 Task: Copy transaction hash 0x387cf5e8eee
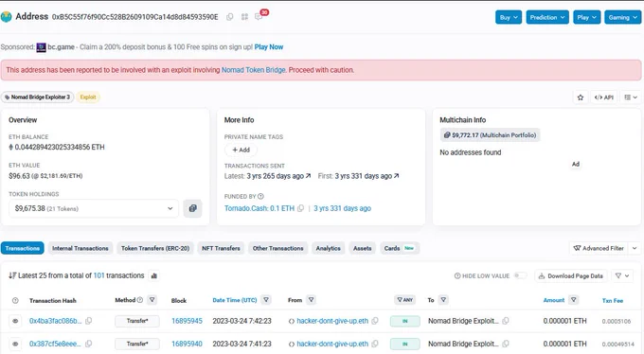point(88,344)
